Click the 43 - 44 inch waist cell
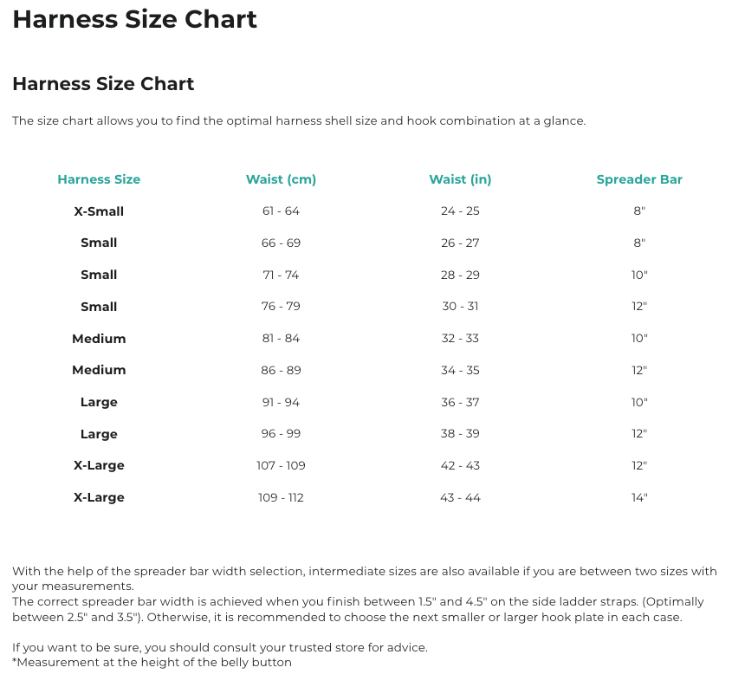732x700 pixels. click(460, 497)
